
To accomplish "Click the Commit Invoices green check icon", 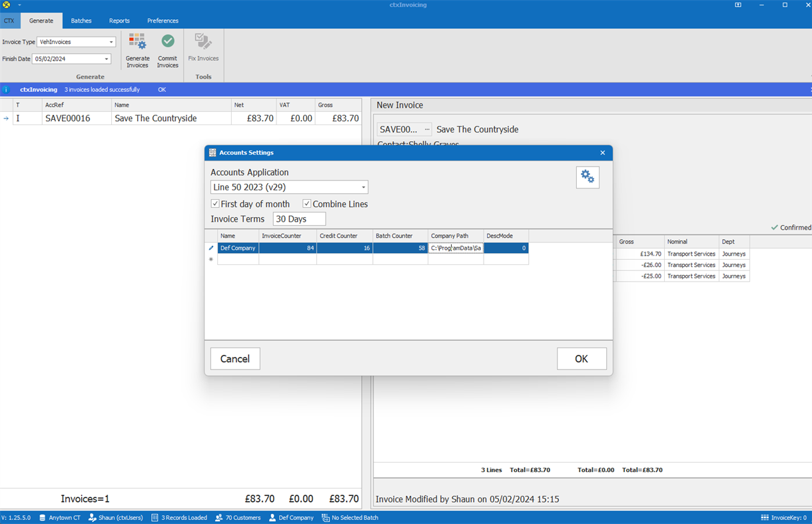I will [167, 41].
